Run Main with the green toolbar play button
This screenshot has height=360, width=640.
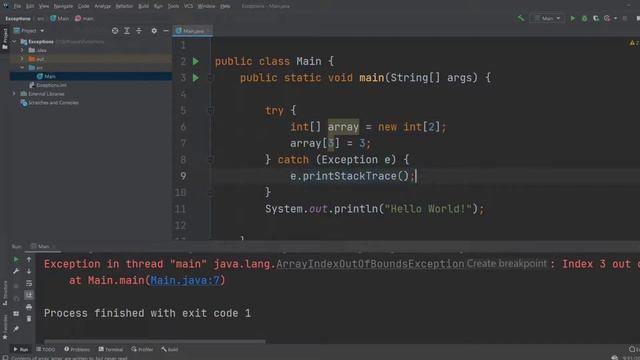pyautogui.click(x=573, y=18)
